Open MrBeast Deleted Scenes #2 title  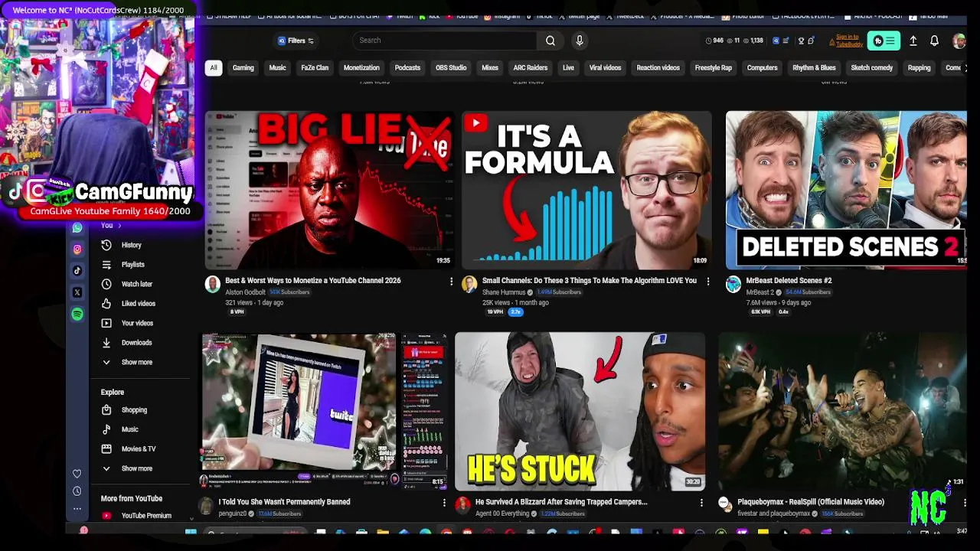[789, 281]
